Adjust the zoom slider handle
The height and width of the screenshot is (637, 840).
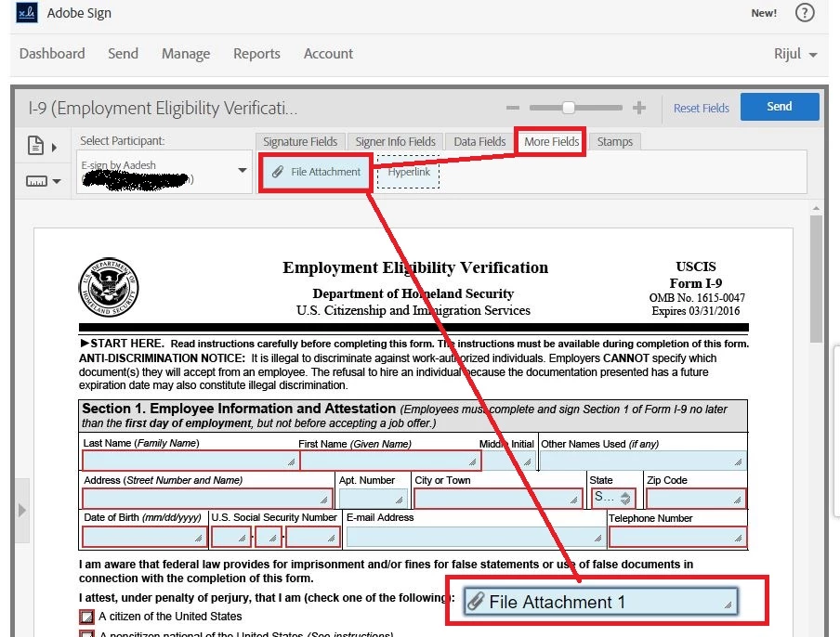[569, 108]
